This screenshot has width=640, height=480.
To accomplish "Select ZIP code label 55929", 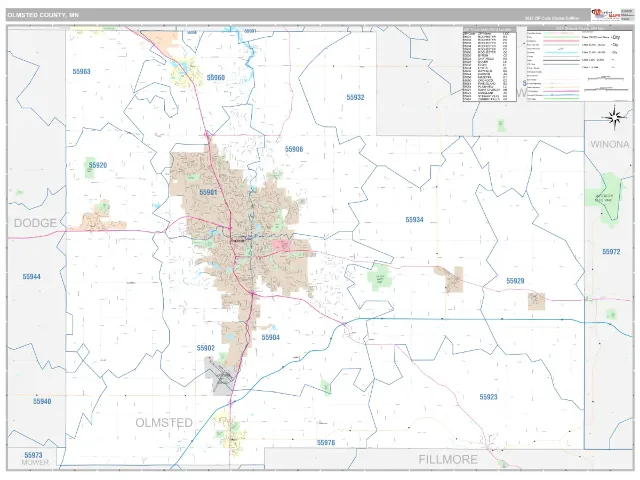I will (515, 281).
